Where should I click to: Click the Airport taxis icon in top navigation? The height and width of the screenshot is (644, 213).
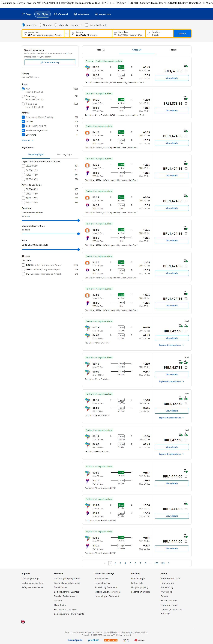(96, 14)
